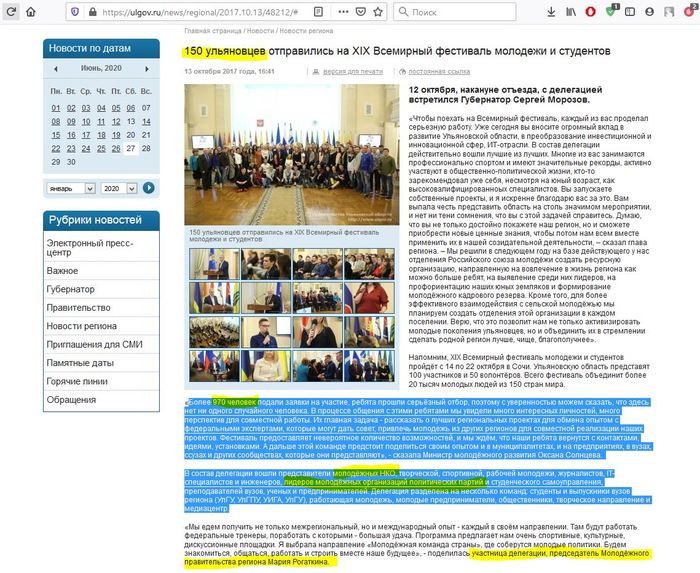This screenshot has width=700, height=573.
Task: Open the print version link
Action: pos(360,72)
